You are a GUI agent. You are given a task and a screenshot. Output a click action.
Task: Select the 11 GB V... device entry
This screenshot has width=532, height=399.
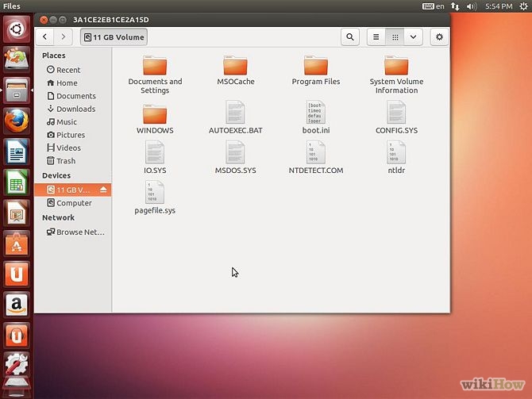(72, 190)
